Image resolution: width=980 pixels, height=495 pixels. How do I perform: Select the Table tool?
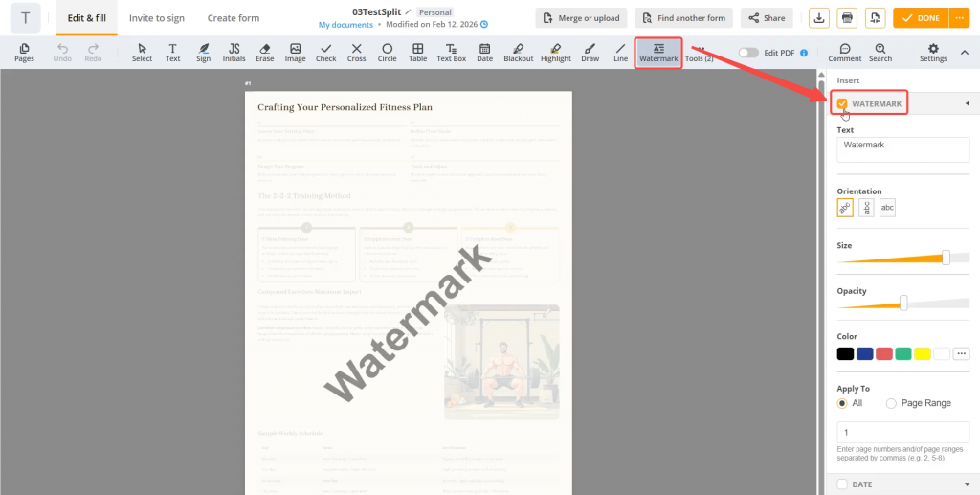point(417,53)
